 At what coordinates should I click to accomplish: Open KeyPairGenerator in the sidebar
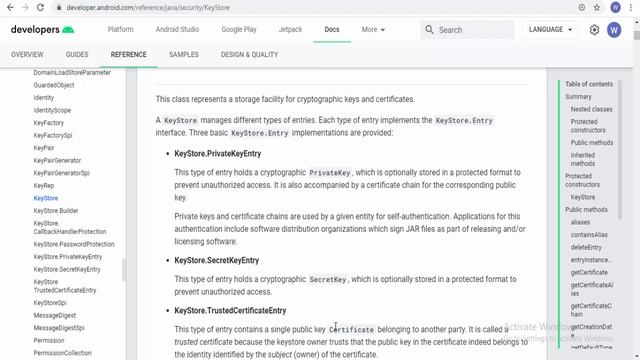pos(57,160)
